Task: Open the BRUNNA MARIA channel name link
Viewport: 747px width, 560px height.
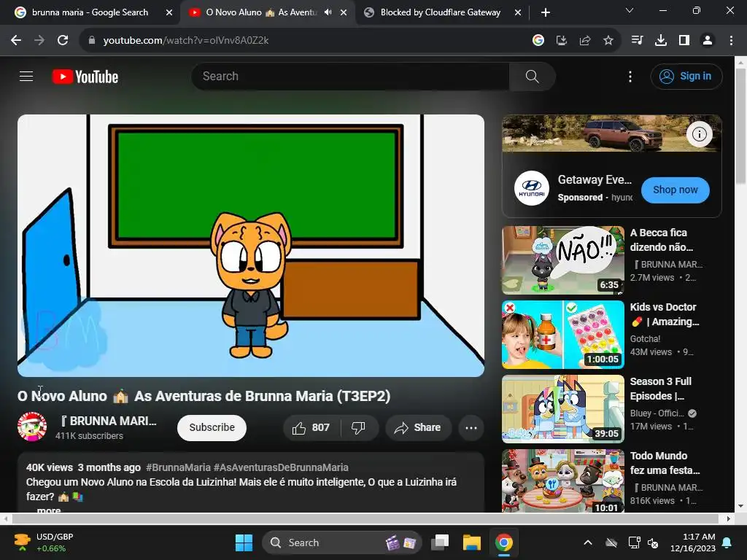Action: (108, 421)
